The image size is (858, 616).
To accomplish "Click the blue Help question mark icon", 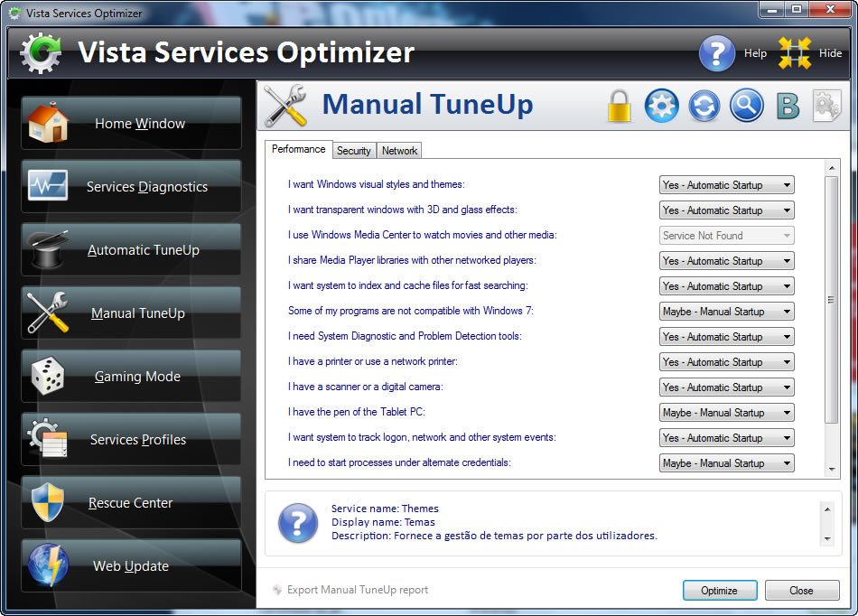I will point(716,53).
